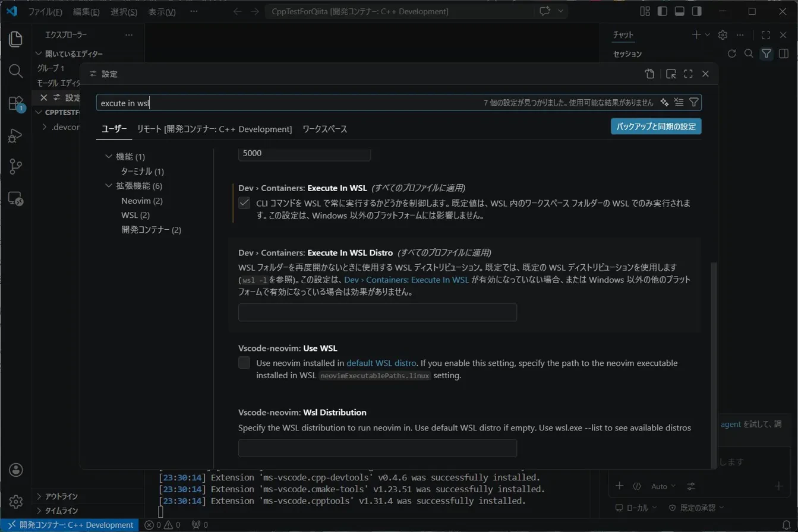This screenshot has height=532, width=798.
Task: Open the Explorer view in the activity bar
Action: [15, 39]
